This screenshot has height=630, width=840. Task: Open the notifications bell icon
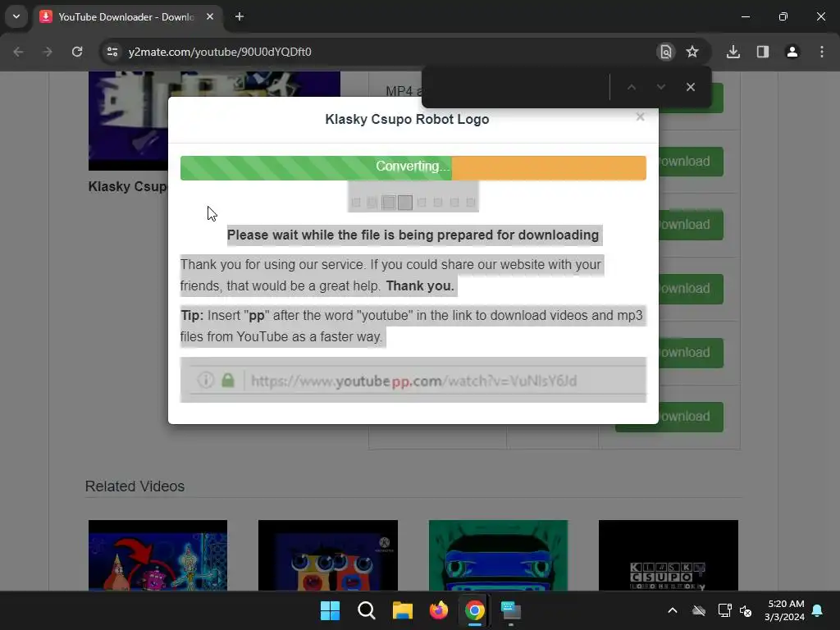(x=818, y=610)
